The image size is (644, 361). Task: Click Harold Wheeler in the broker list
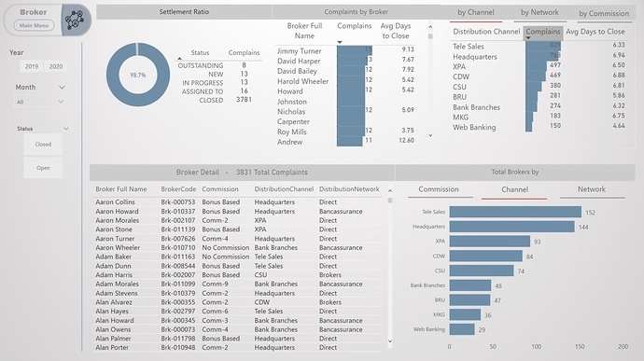(302, 81)
